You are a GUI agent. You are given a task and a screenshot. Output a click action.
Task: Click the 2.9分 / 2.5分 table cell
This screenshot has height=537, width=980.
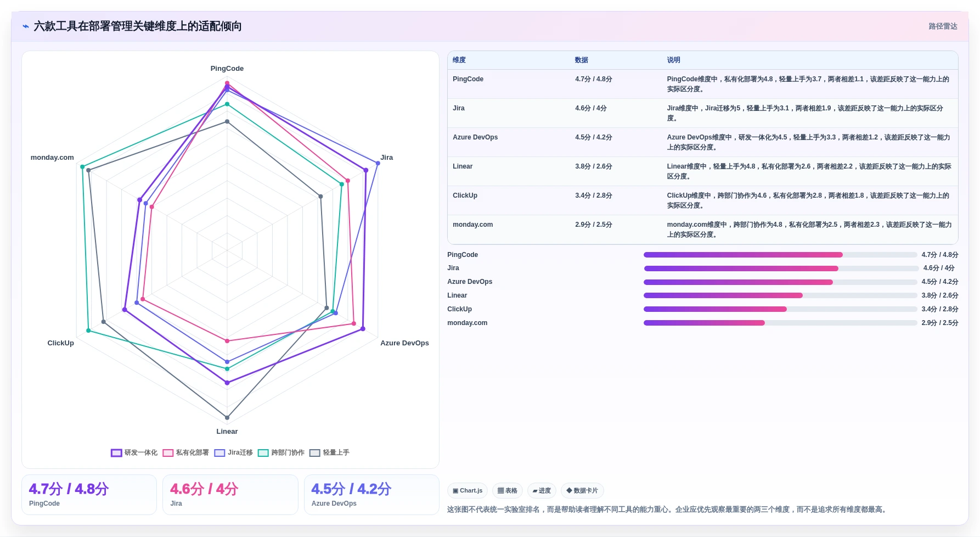594,225
